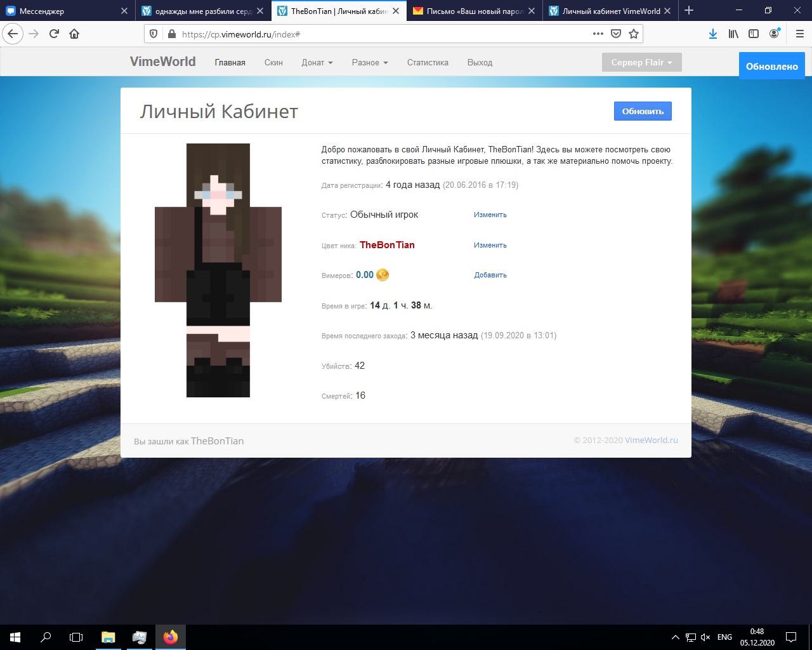Viewport: 812px width, 650px height.
Task: Reload the page with the refresh icon
Action: [54, 34]
